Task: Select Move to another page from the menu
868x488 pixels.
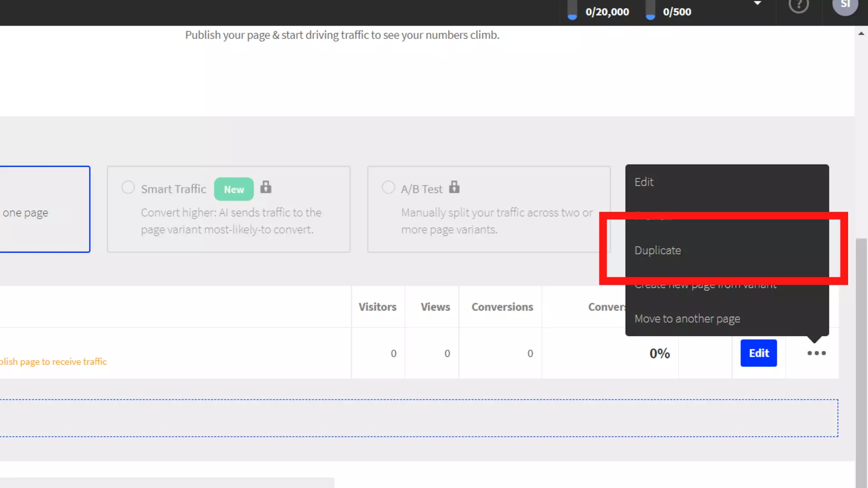Action: [687, 318]
